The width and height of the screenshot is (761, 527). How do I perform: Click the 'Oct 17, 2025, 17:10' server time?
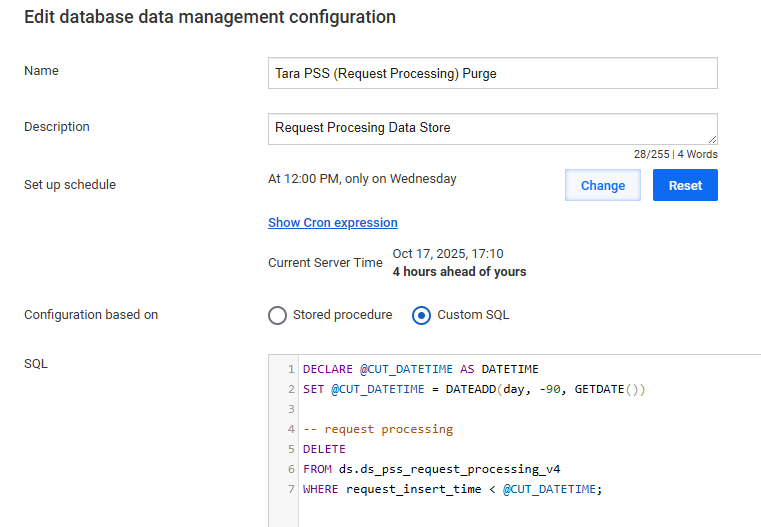tap(447, 254)
